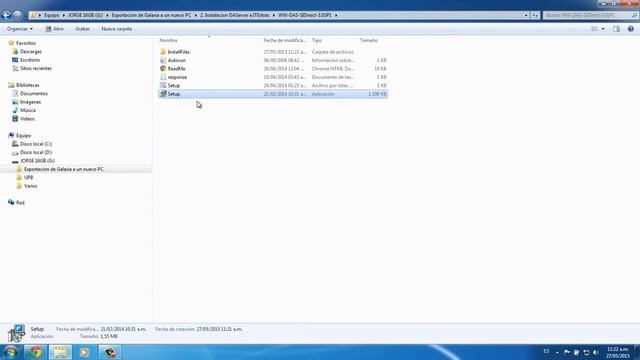640x360 pixels.
Task: Open Varios folder in tree
Action: pos(30,186)
